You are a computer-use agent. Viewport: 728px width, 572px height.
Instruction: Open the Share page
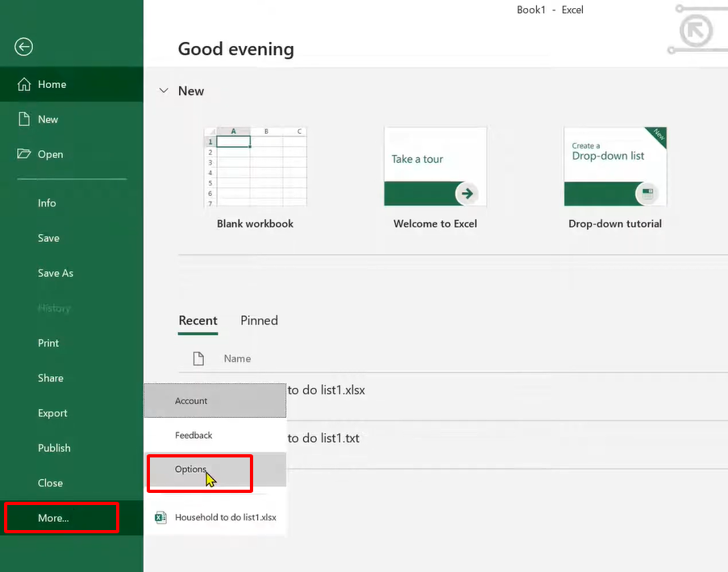point(72,378)
